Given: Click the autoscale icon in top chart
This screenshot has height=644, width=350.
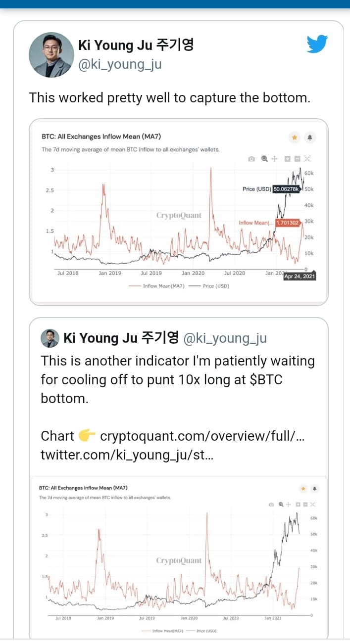Looking at the screenshot, I should [x=307, y=159].
